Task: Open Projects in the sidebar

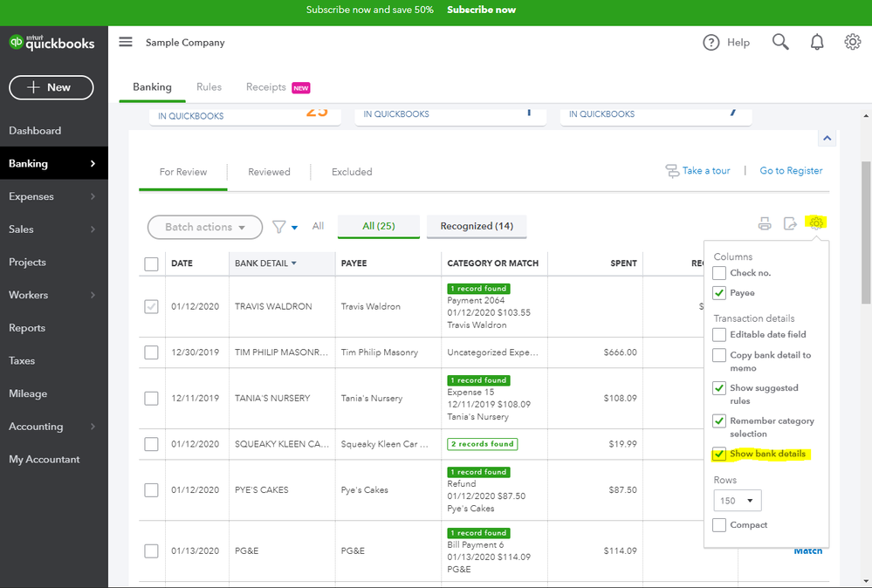Action: (27, 262)
